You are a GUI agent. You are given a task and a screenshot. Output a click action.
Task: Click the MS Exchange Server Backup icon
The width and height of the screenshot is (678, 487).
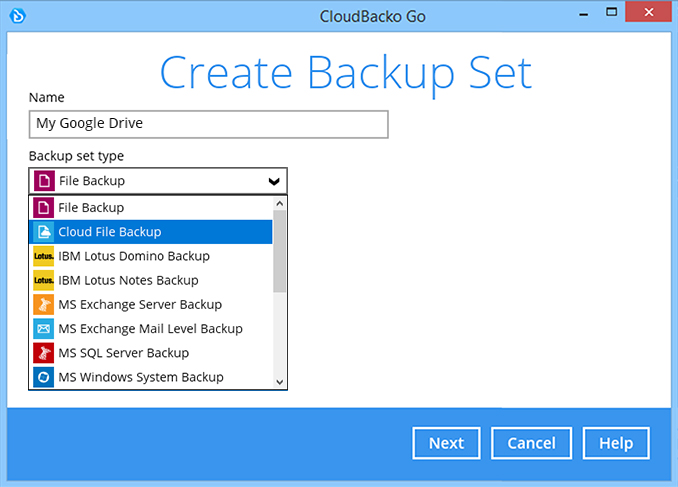[x=44, y=304]
